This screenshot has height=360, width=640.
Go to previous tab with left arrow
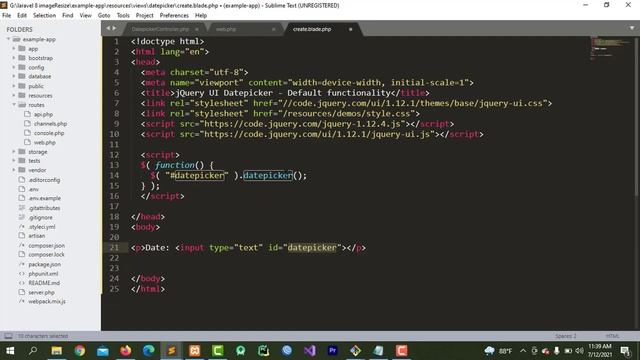point(108,28)
